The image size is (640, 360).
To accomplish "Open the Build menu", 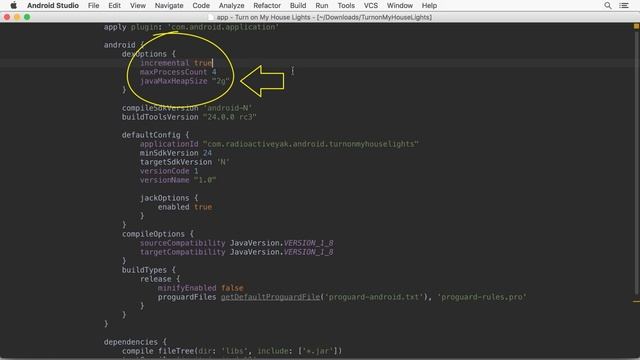I will click(x=298, y=5).
